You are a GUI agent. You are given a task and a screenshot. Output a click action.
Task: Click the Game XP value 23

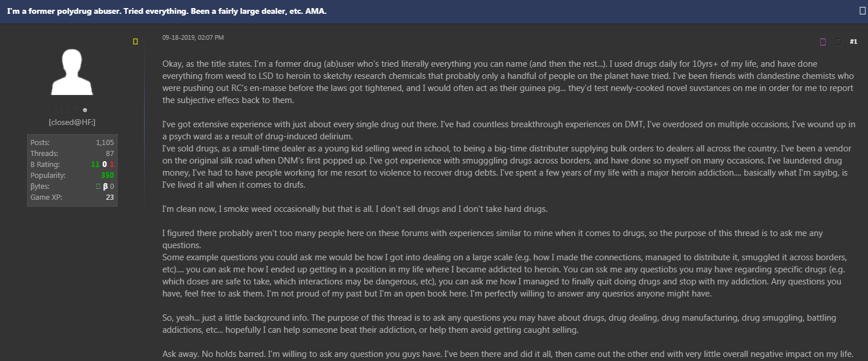click(110, 197)
